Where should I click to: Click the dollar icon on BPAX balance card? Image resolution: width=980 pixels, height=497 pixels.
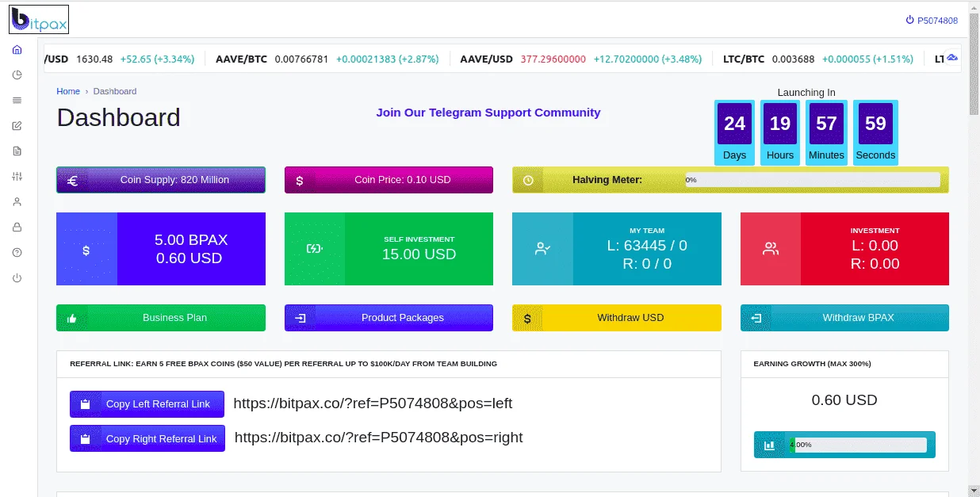86,250
